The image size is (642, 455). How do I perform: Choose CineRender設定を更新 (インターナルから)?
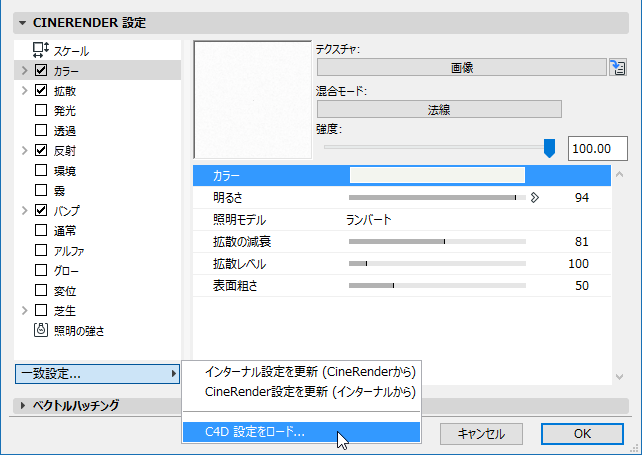click(301, 392)
